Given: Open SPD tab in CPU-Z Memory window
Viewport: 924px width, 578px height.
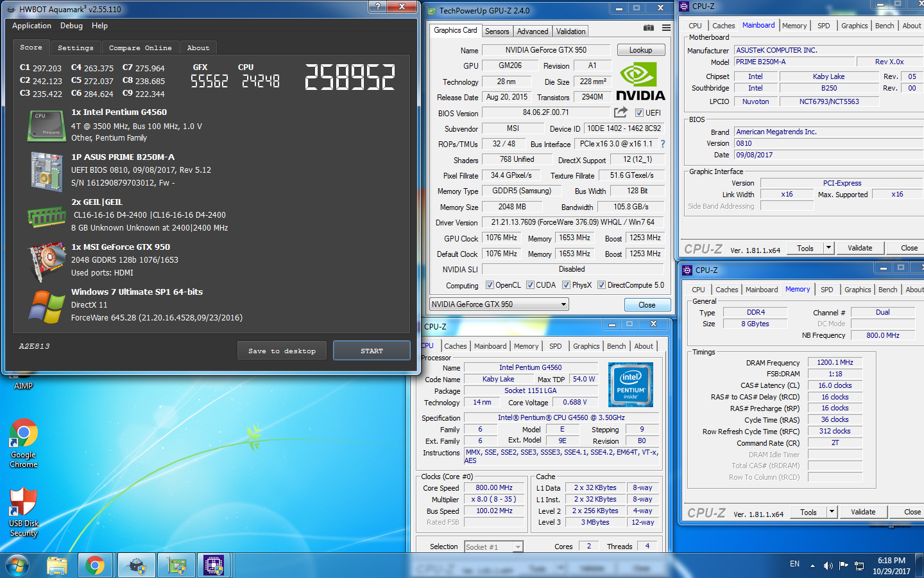Looking at the screenshot, I should tap(827, 290).
